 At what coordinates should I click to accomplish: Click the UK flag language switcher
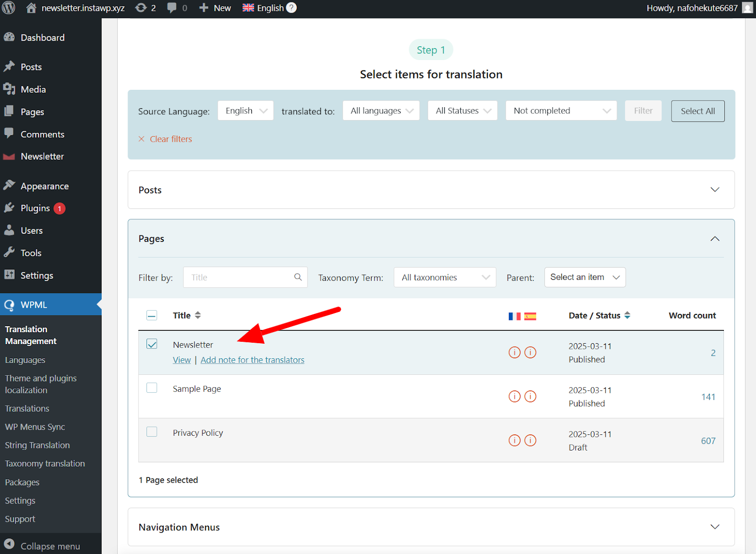248,8
